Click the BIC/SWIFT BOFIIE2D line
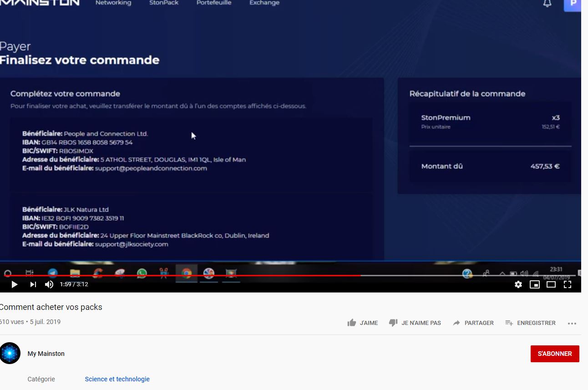588x390 pixels. coord(56,227)
